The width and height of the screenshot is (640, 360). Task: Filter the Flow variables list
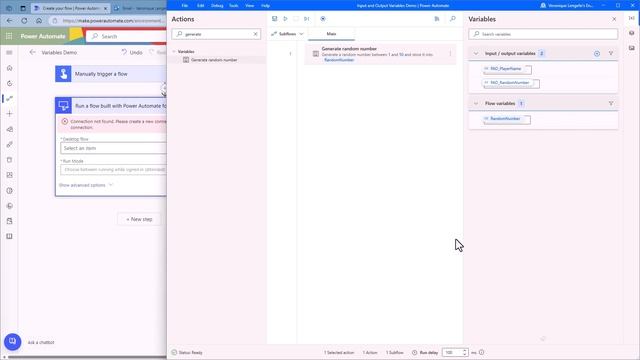[611, 104]
